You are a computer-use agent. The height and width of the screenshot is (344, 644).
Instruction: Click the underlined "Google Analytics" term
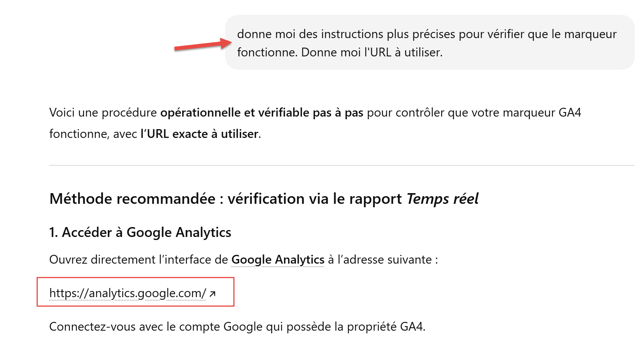pos(278,259)
